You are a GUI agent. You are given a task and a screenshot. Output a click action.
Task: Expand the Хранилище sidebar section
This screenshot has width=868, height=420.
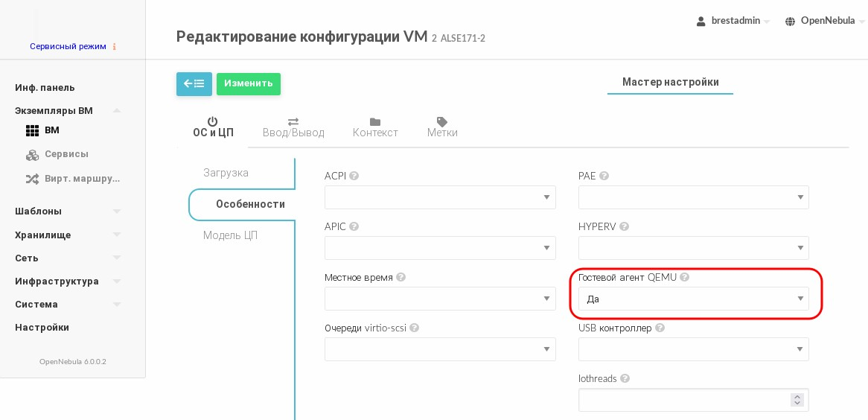pyautogui.click(x=117, y=235)
